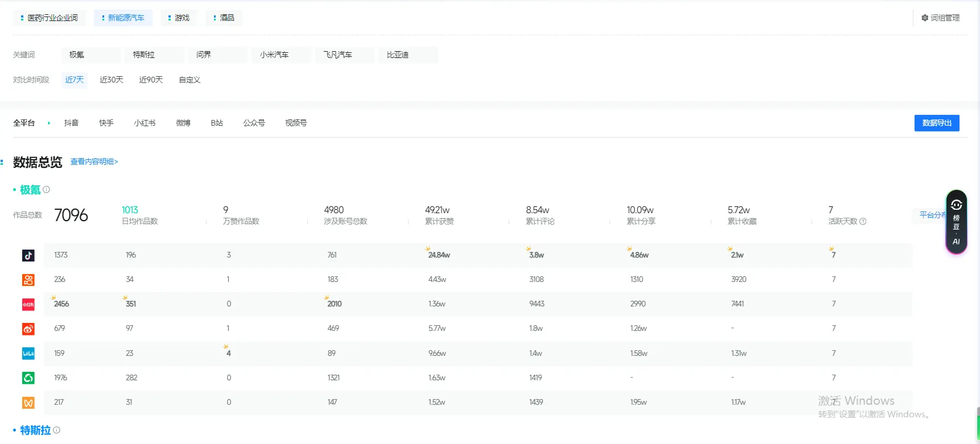The width and height of the screenshot is (980, 444).
Task: Select the 新能源汽车 group tab
Action: [x=123, y=18]
